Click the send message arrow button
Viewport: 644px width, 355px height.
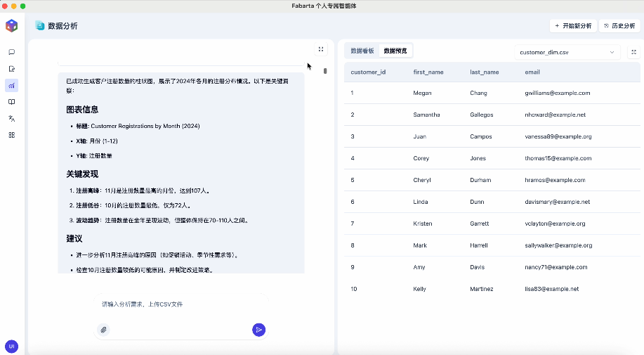tap(258, 330)
